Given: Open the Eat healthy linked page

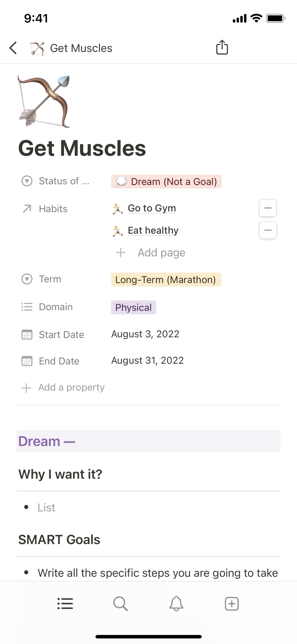Looking at the screenshot, I should coord(153,230).
